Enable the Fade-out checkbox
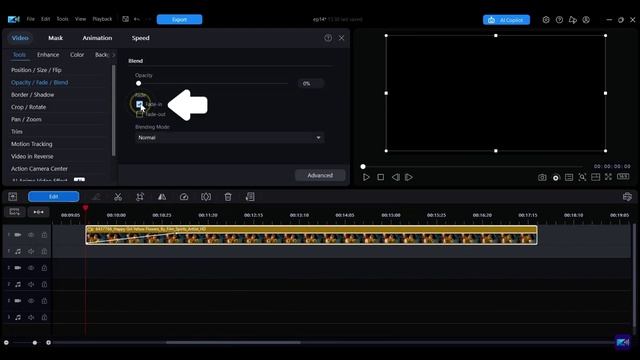The height and width of the screenshot is (360, 640). [x=140, y=114]
